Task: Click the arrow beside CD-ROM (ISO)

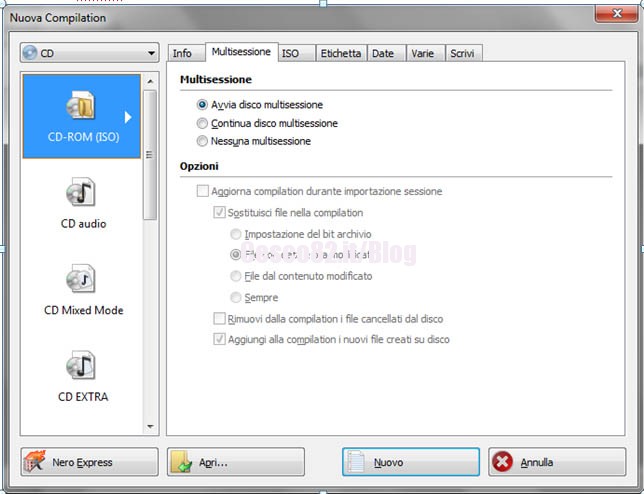Action: click(128, 117)
